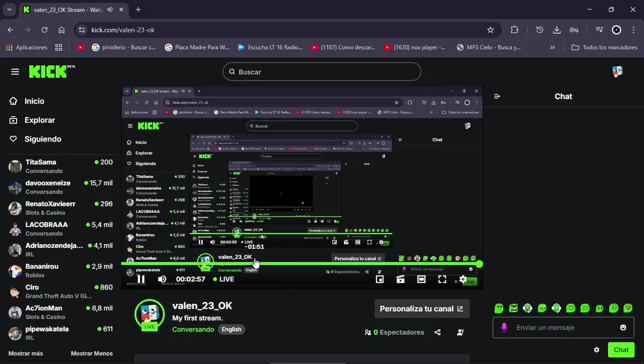This screenshot has height=364, width=644.
Task: Select the valen_23_OK Stream tab
Action: click(x=74, y=10)
